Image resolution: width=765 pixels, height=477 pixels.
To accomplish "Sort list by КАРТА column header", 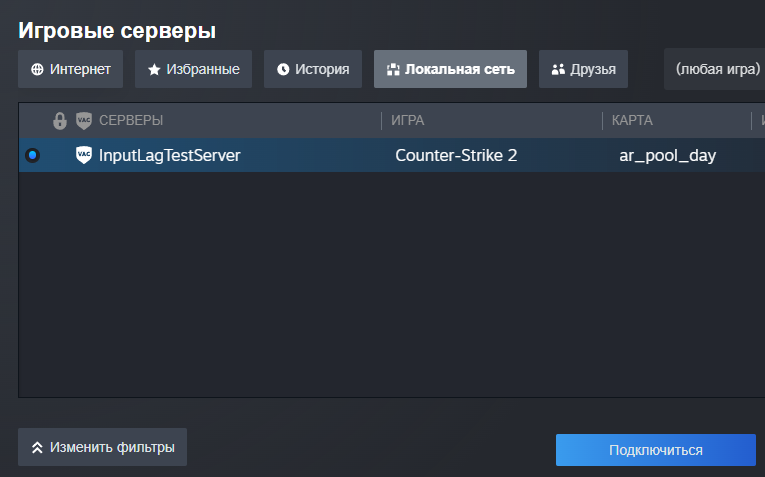I will pyautogui.click(x=632, y=120).
